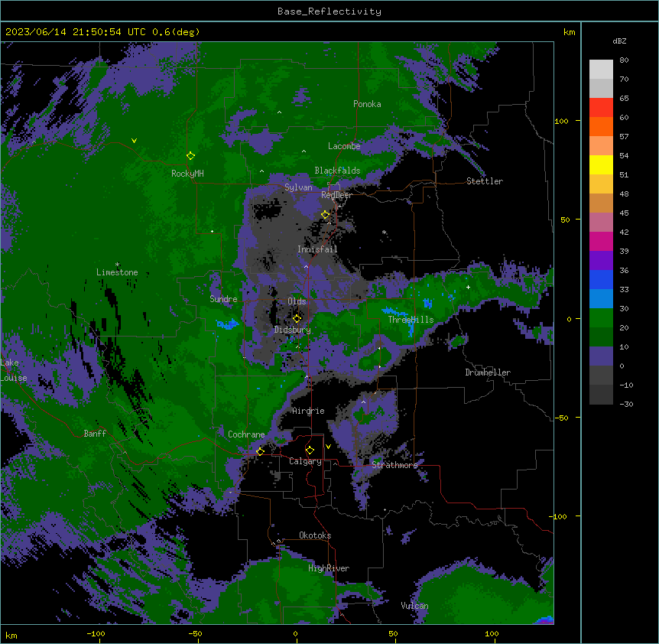This screenshot has height=644, width=659.
Task: Click the ThreeHills label
Action: click(x=411, y=320)
